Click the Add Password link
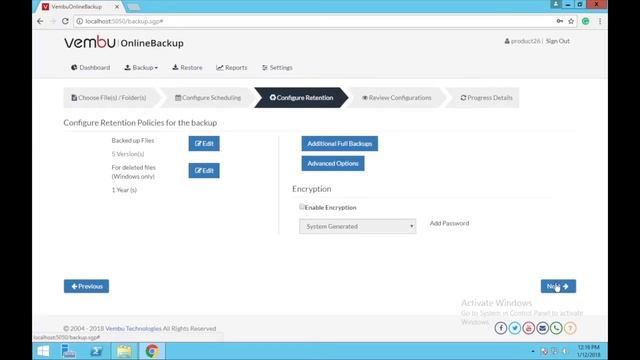This screenshot has width=640, height=360. click(449, 223)
